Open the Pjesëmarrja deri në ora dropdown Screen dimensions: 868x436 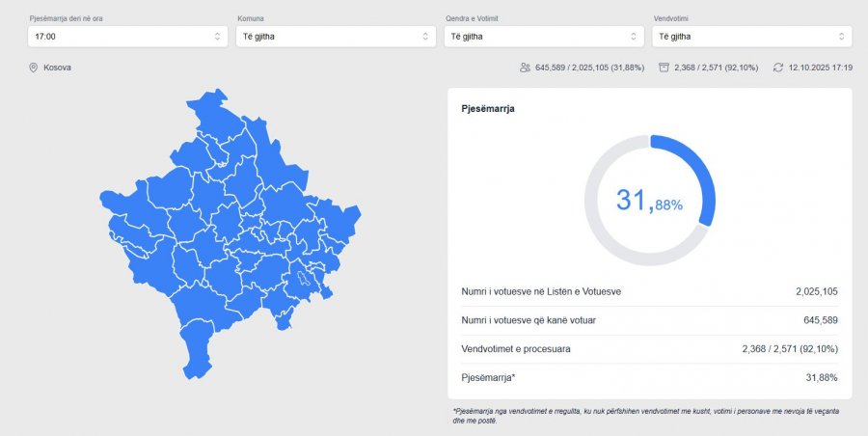127,37
